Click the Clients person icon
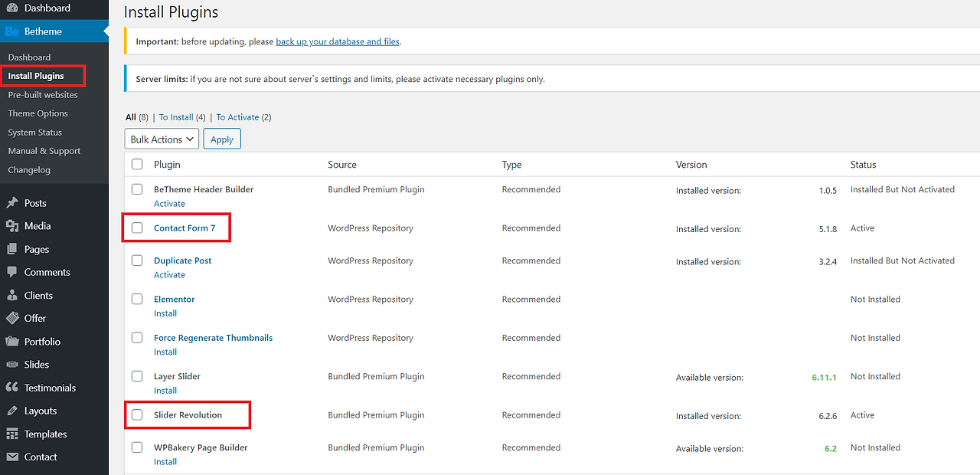 click(x=12, y=295)
